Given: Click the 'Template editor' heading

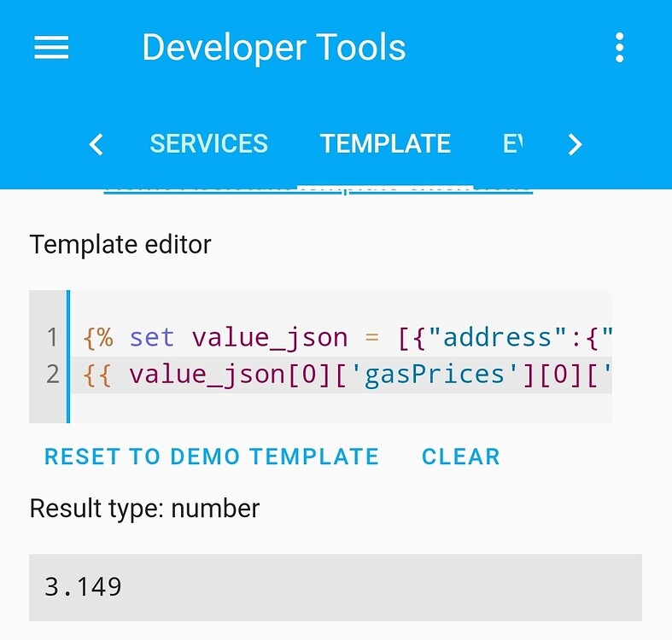Looking at the screenshot, I should click(x=120, y=245).
